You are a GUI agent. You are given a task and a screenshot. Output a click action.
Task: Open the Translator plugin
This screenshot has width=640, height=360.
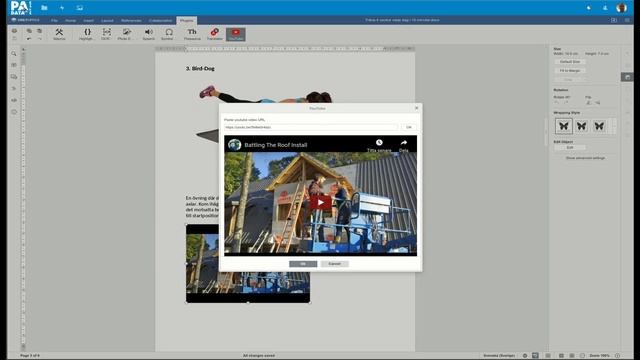(215, 34)
